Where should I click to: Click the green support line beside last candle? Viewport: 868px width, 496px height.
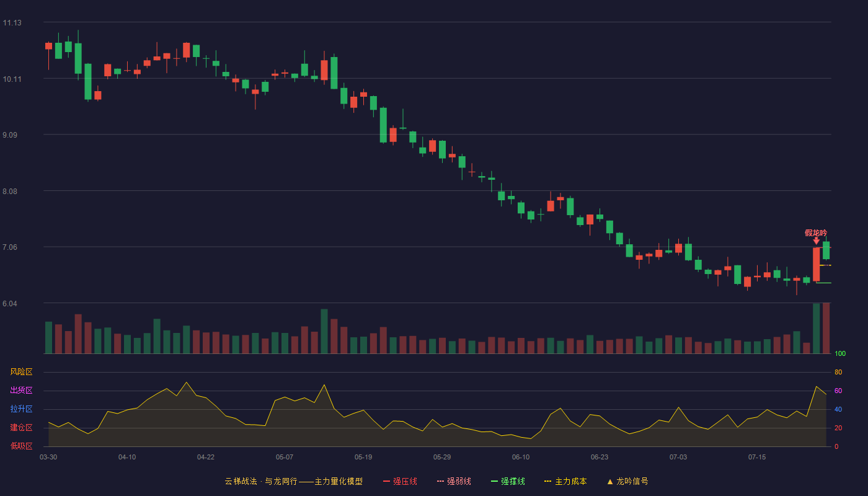(x=823, y=283)
